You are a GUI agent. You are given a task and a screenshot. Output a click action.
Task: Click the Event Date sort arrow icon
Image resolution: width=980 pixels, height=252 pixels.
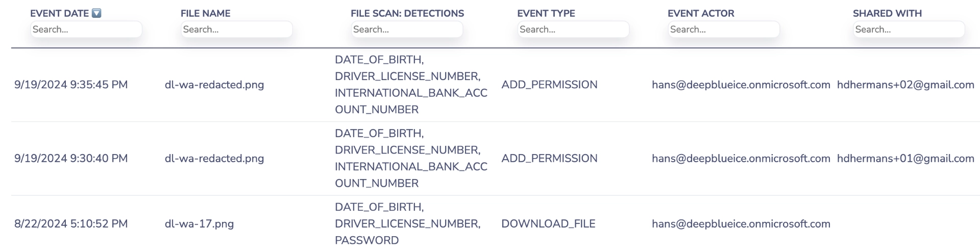[x=96, y=13]
